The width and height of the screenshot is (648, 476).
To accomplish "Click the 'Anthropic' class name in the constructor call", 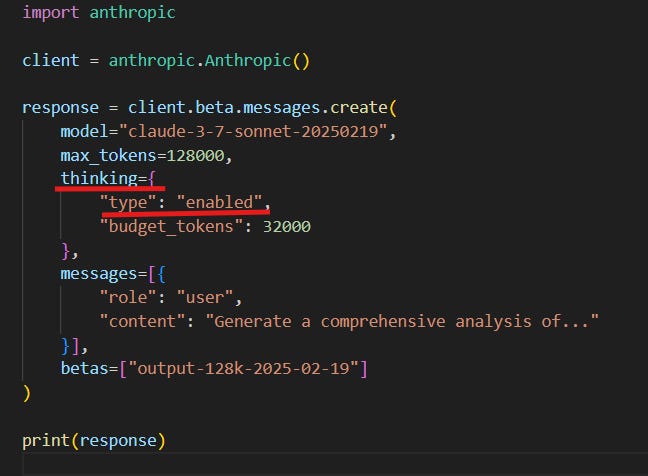I will (x=248, y=60).
